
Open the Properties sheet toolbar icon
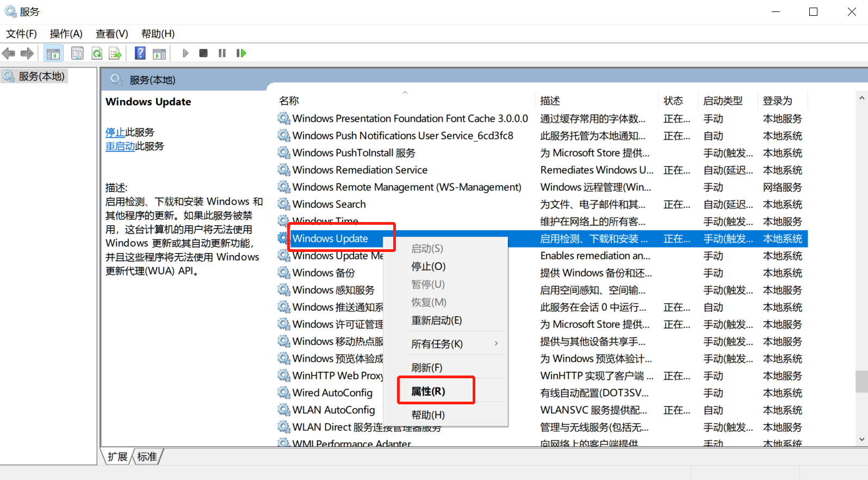pos(77,53)
